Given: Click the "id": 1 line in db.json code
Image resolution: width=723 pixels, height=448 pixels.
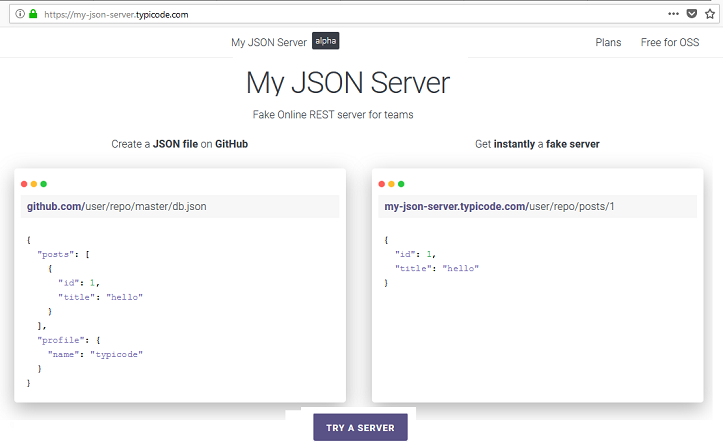Looking at the screenshot, I should click(79, 283).
